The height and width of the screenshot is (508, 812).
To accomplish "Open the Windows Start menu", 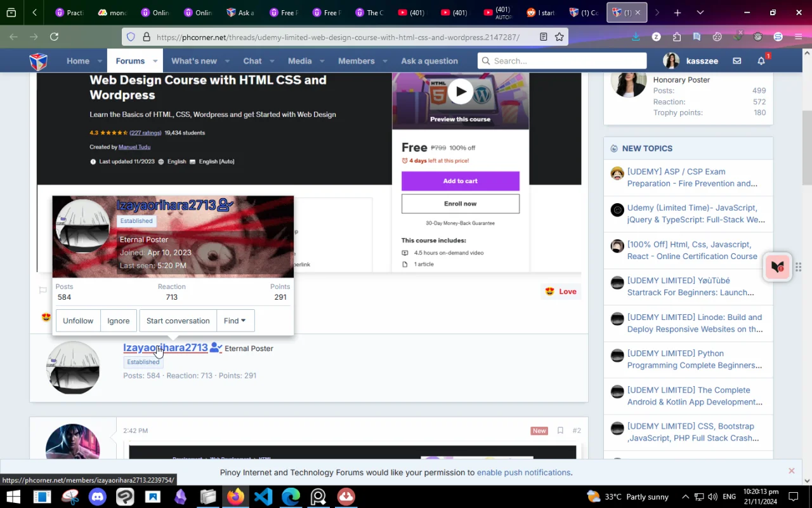I will pyautogui.click(x=13, y=497).
